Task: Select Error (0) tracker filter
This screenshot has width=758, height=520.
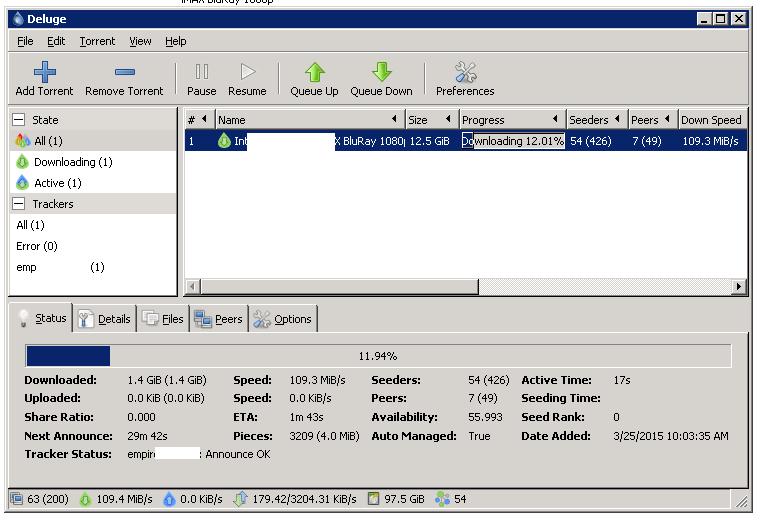Action: [93, 246]
